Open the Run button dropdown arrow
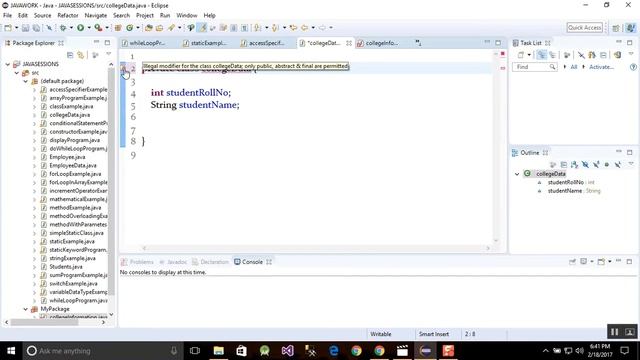Viewport: 640px width, 360px height. (x=89, y=28)
